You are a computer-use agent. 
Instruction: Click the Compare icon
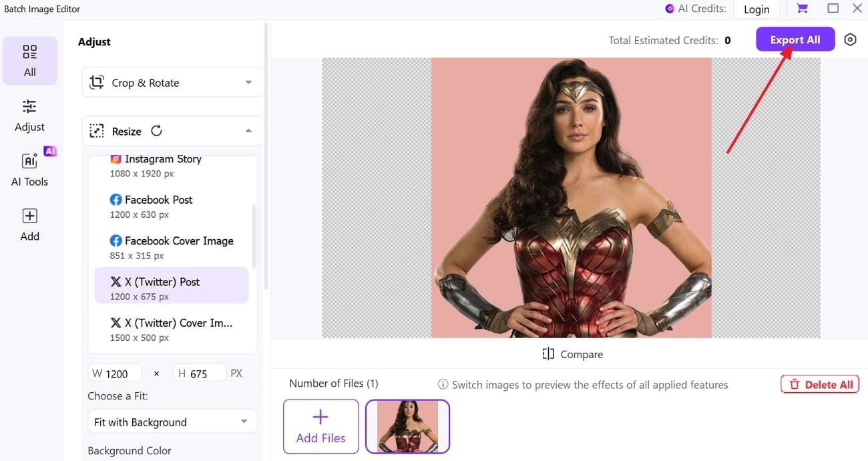click(548, 354)
